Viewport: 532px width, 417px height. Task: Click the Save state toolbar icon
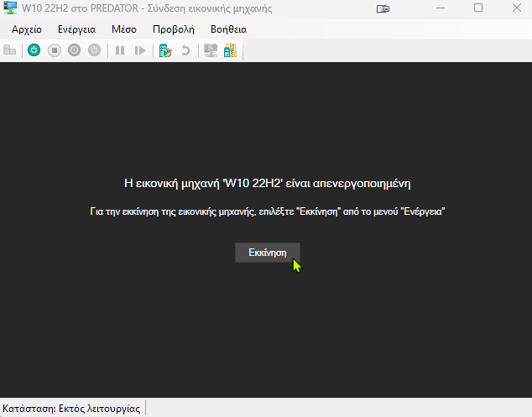pyautogui.click(x=94, y=50)
